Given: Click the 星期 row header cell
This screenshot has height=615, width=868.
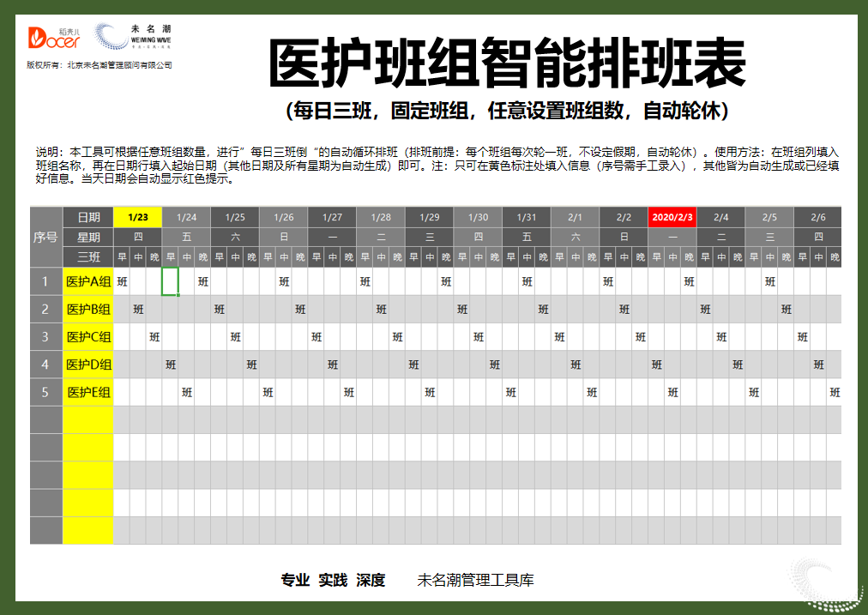Looking at the screenshot, I should (88, 236).
